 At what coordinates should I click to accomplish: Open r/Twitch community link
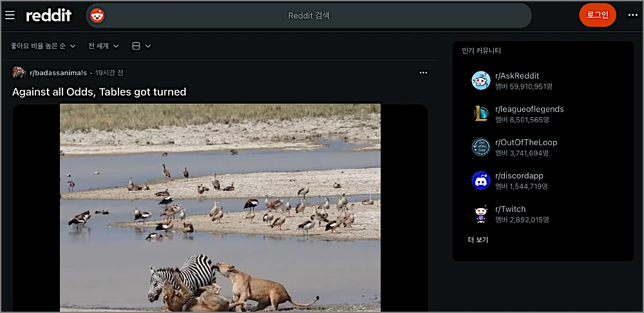[511, 209]
